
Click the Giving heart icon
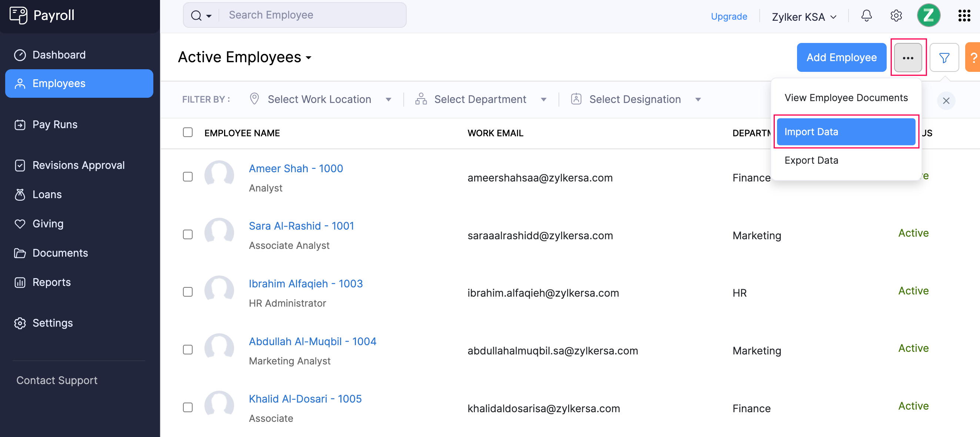(20, 224)
